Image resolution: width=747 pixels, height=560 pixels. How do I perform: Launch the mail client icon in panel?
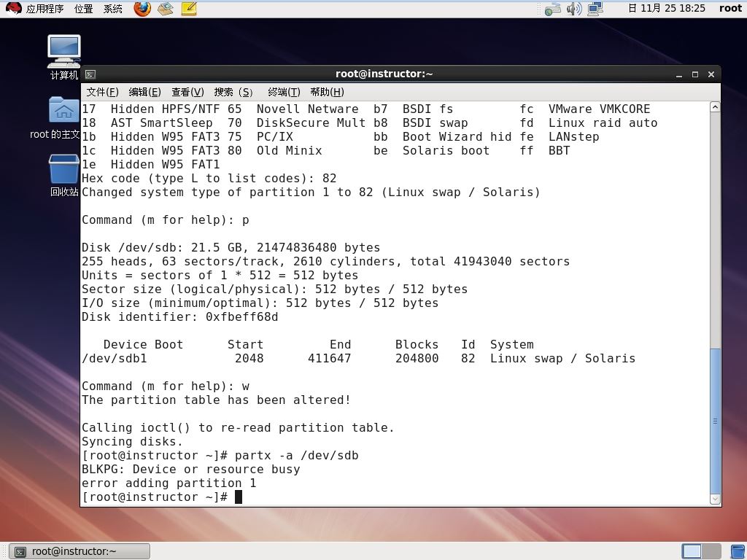[166, 8]
